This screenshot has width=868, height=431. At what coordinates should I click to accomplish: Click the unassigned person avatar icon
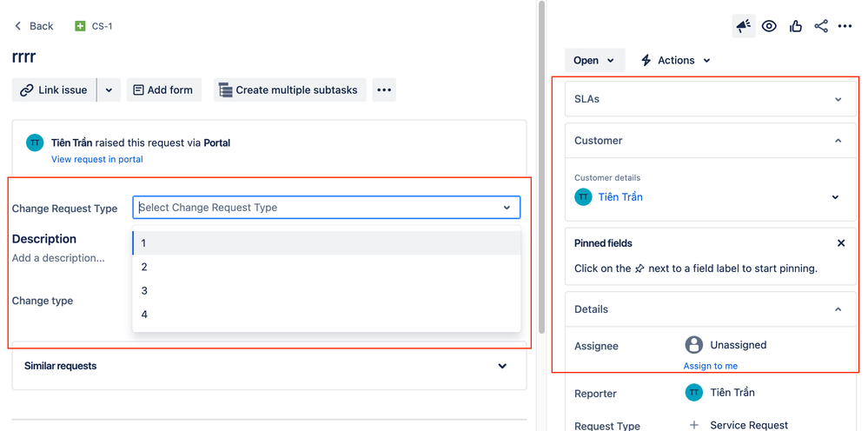[x=693, y=345]
